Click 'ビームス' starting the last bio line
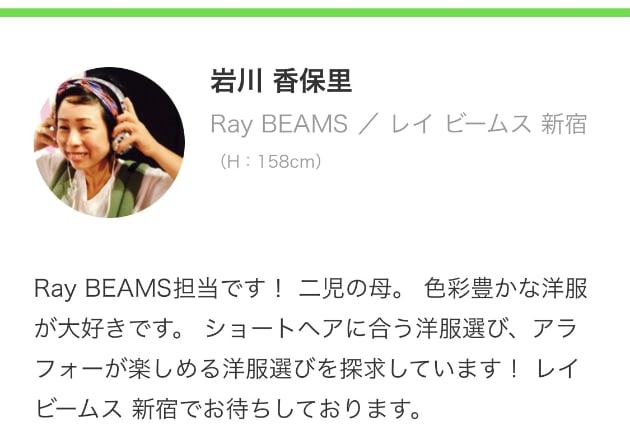630x431 pixels. 78,409
